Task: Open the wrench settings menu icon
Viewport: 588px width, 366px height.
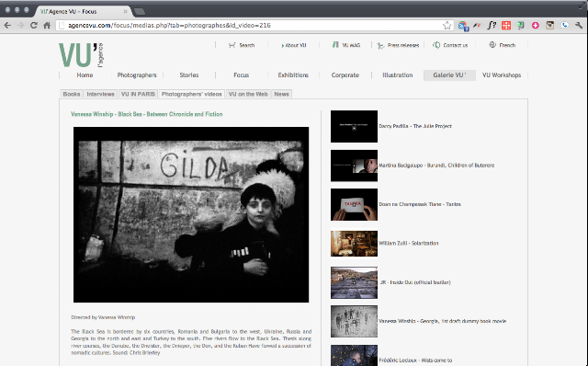Action: coord(579,26)
